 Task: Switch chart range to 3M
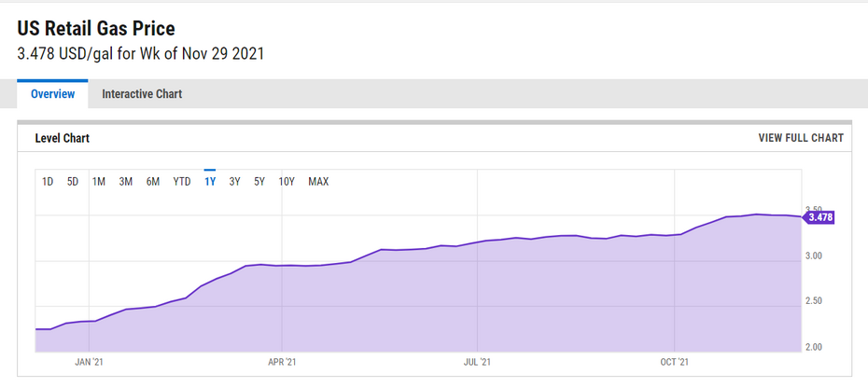tap(126, 182)
